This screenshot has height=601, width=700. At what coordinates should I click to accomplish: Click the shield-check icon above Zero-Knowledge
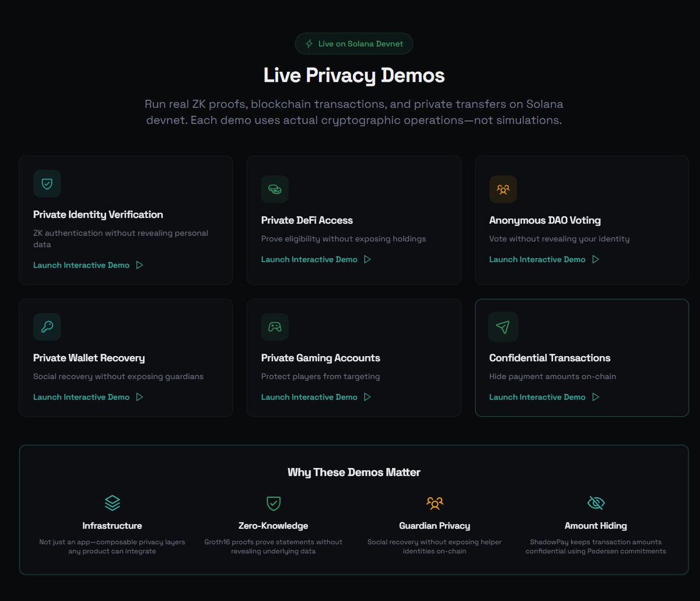tap(273, 502)
